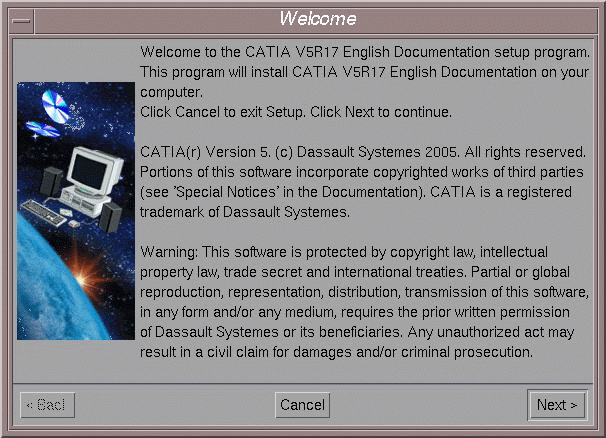This screenshot has height=438, width=606.
Task: Click the space-themed computer setup image
Action: tap(76, 211)
